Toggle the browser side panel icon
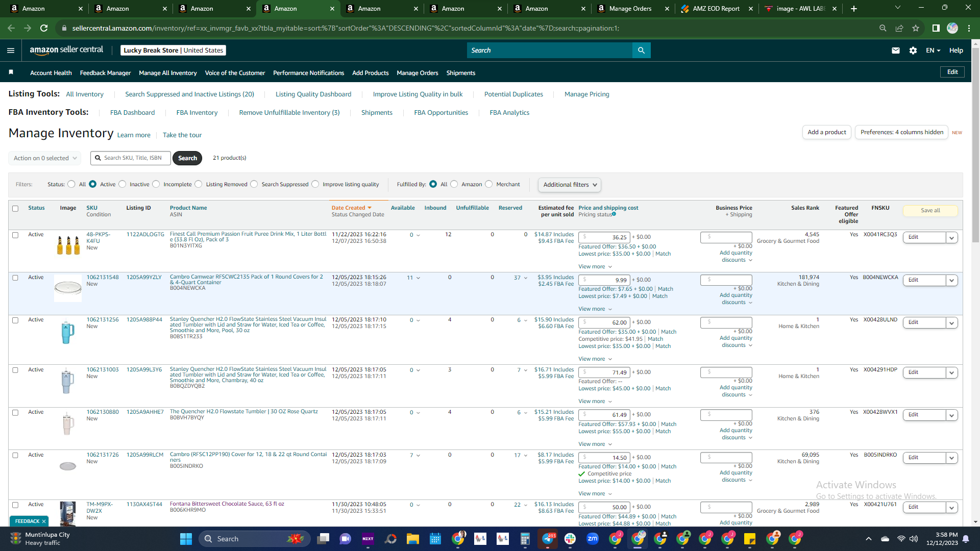 936,28
